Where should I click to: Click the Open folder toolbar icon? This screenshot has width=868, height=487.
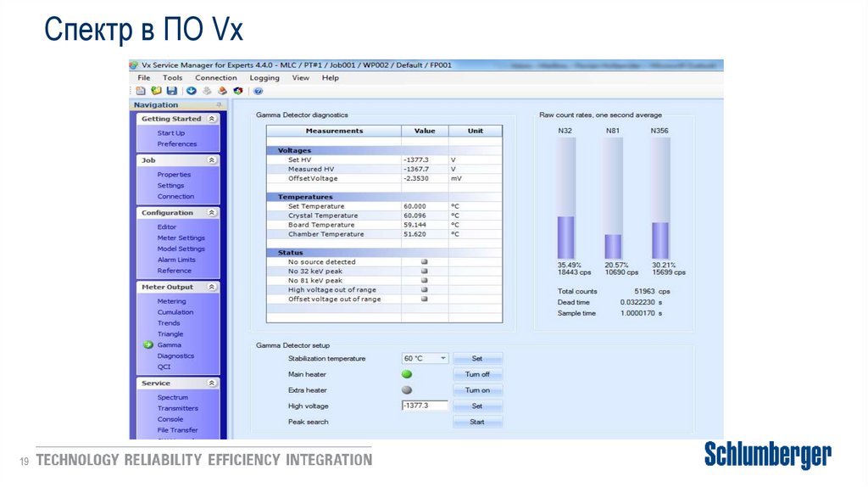(156, 91)
